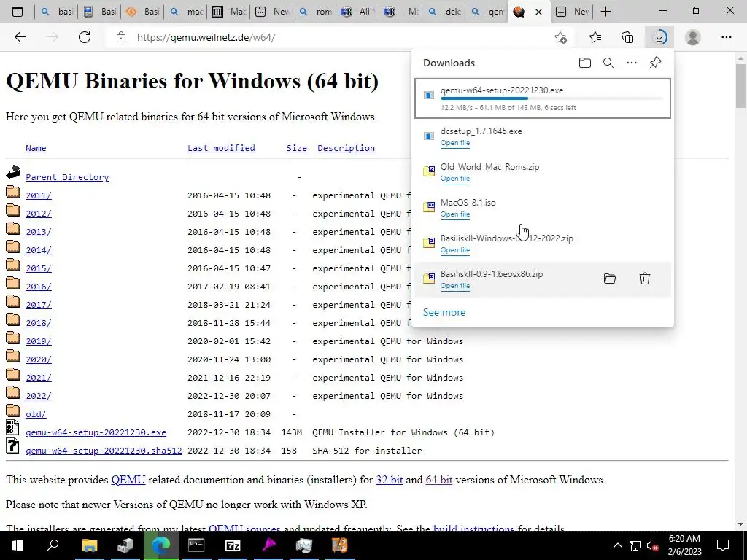Close the active QEMU tab
This screenshot has height=560, width=747.
click(539, 12)
